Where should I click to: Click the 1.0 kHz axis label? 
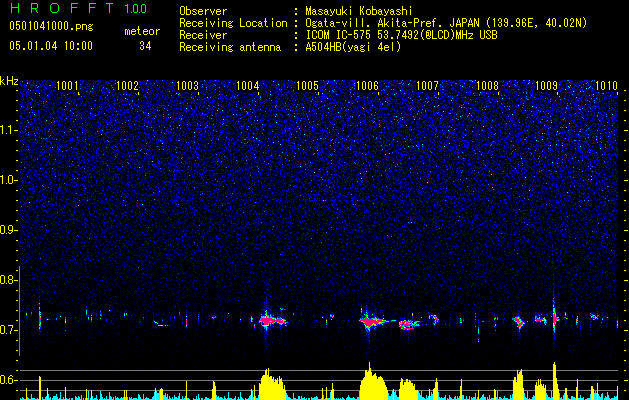[8, 180]
